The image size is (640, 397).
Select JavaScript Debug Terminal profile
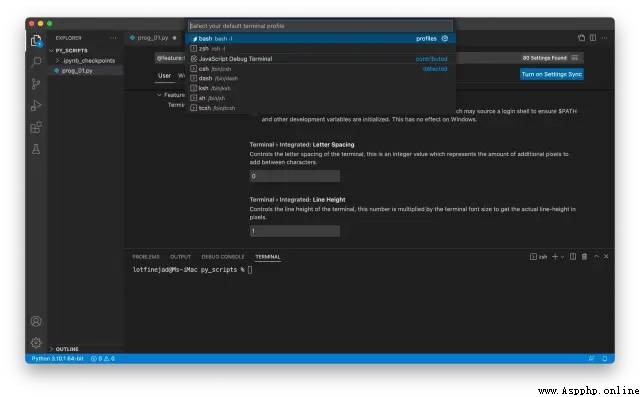point(320,59)
